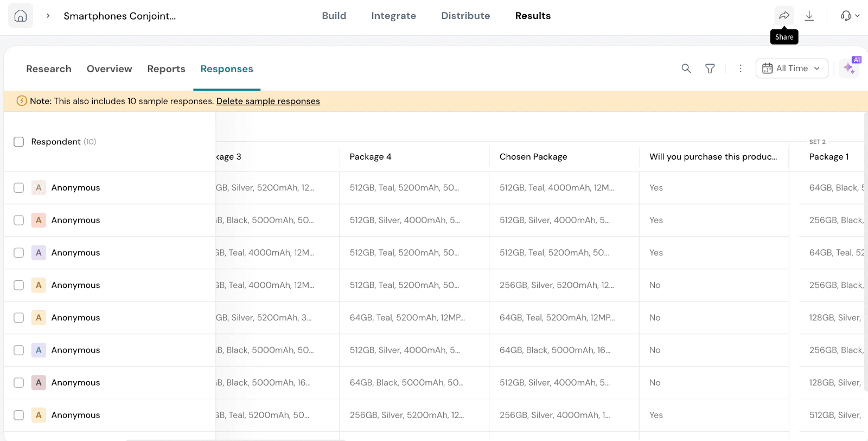This screenshot has height=441, width=868.
Task: Switch to the Overview tab
Action: click(109, 69)
